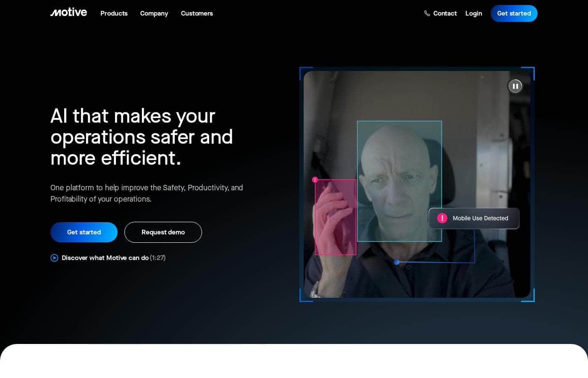The image size is (588, 378).
Task: Click the Motive logo
Action: click(68, 13)
